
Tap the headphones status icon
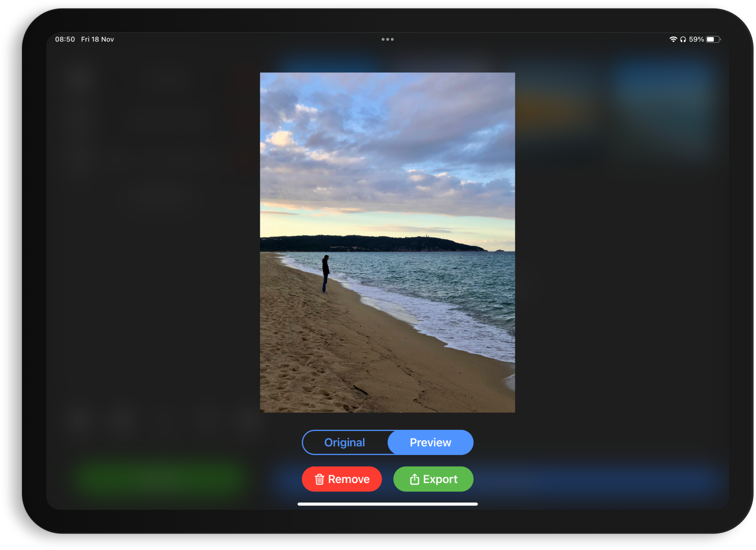click(683, 39)
